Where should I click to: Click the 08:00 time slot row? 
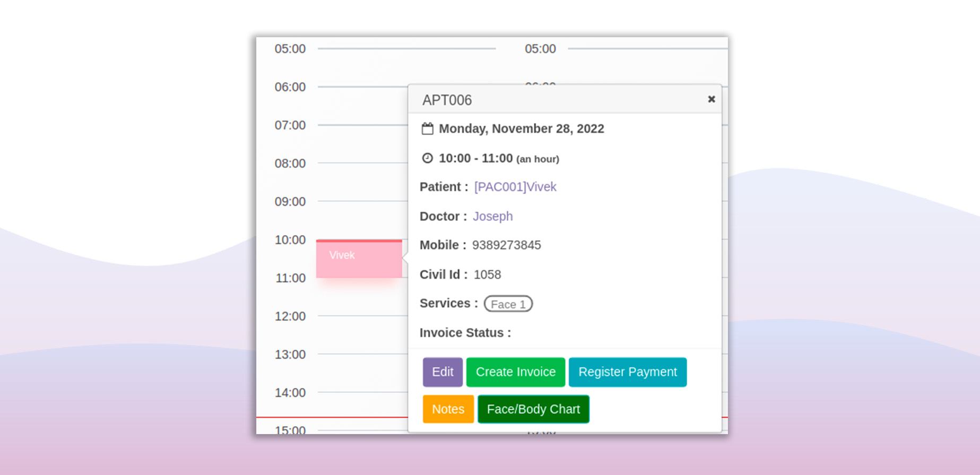pos(362,163)
